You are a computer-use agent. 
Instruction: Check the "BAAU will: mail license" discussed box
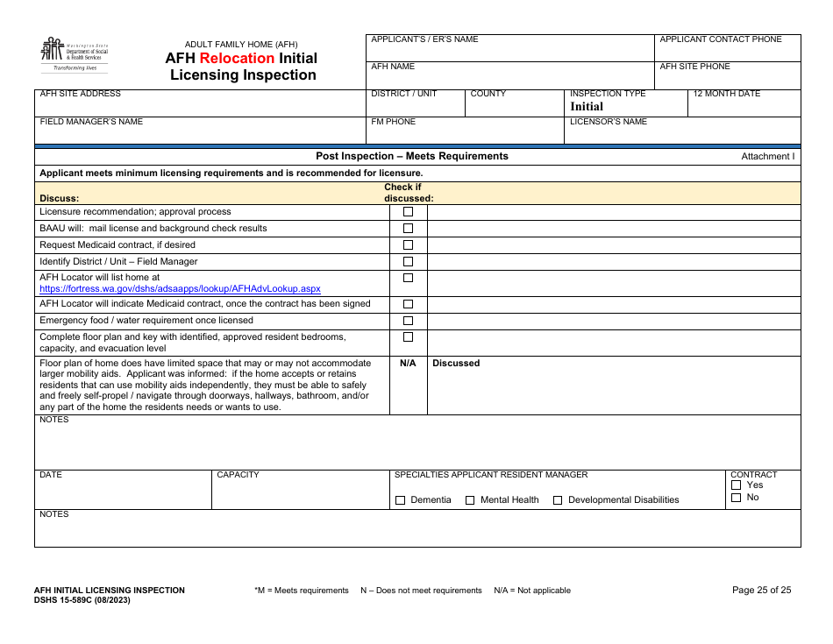[x=408, y=228]
